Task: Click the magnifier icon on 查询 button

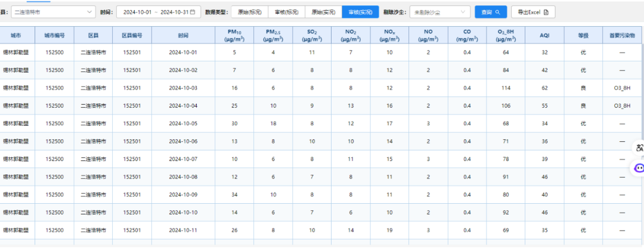Action: pos(497,12)
